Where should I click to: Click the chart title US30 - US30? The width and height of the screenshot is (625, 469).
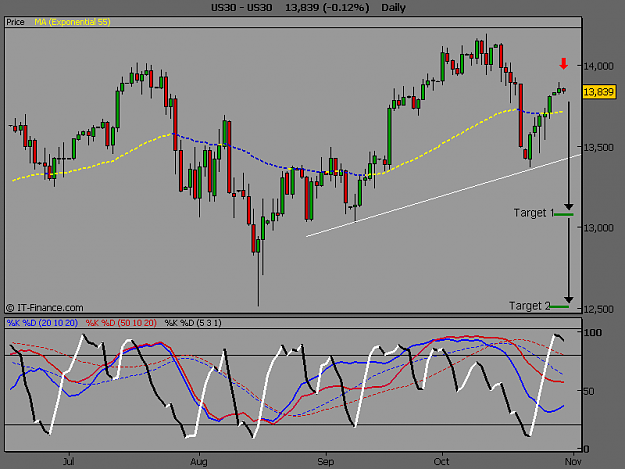click(x=242, y=8)
